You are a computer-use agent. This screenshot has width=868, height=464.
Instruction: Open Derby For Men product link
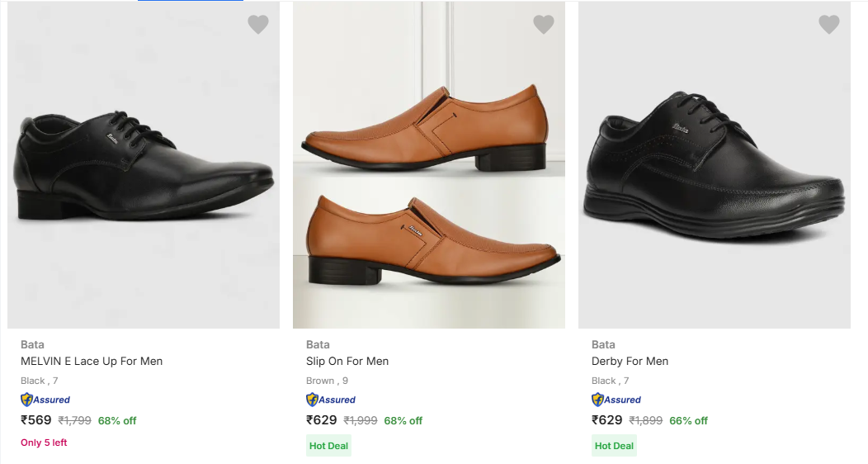(630, 361)
